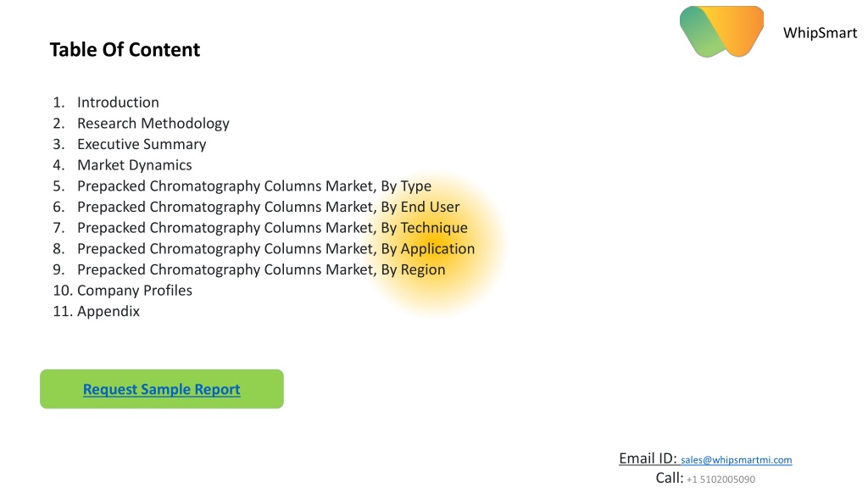Click the Call label near phone number
The height and width of the screenshot is (488, 868).
coord(670,478)
